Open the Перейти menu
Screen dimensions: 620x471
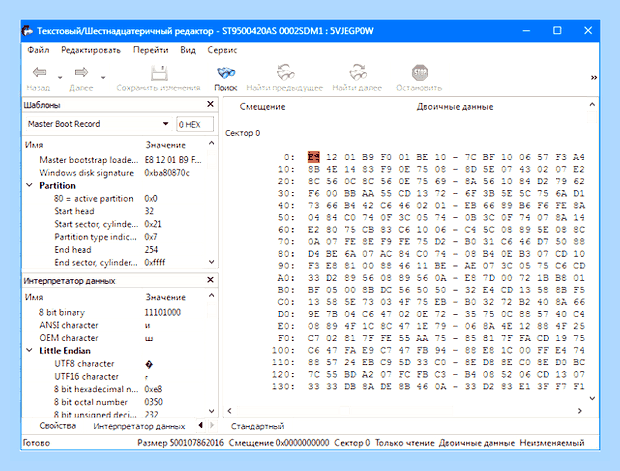pyautogui.click(x=150, y=50)
